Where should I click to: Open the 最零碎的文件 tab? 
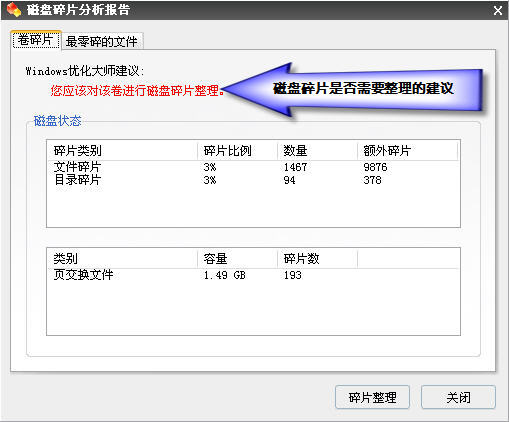point(102,41)
